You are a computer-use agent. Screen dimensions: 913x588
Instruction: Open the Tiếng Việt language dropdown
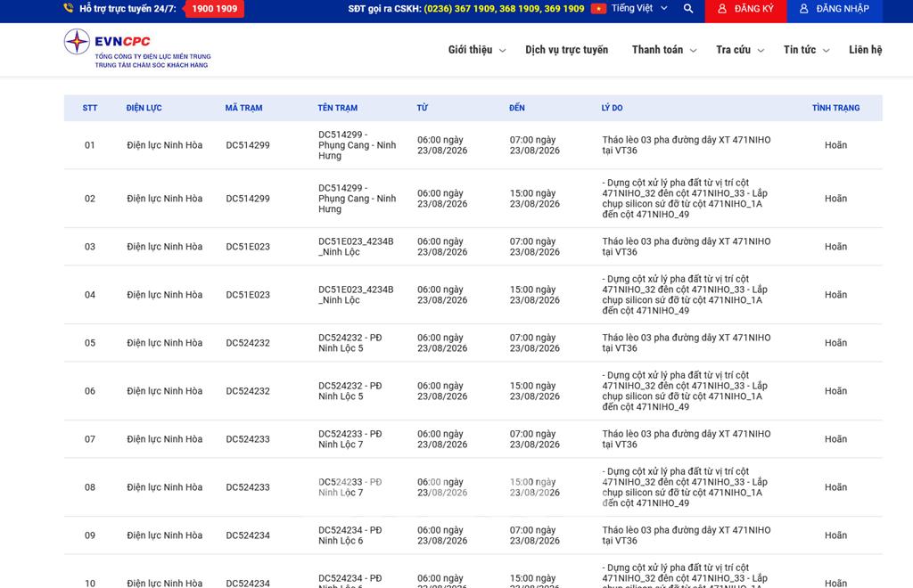(638, 9)
